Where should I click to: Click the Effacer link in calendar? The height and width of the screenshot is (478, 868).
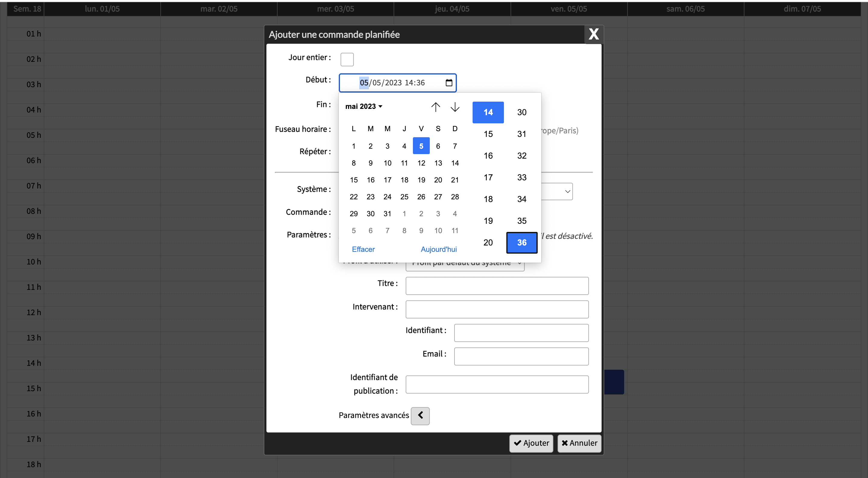tap(363, 249)
